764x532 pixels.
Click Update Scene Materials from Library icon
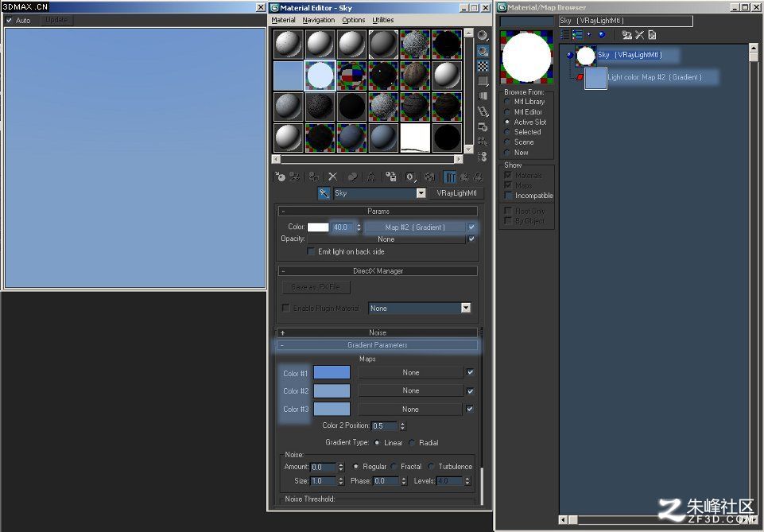[x=627, y=35]
